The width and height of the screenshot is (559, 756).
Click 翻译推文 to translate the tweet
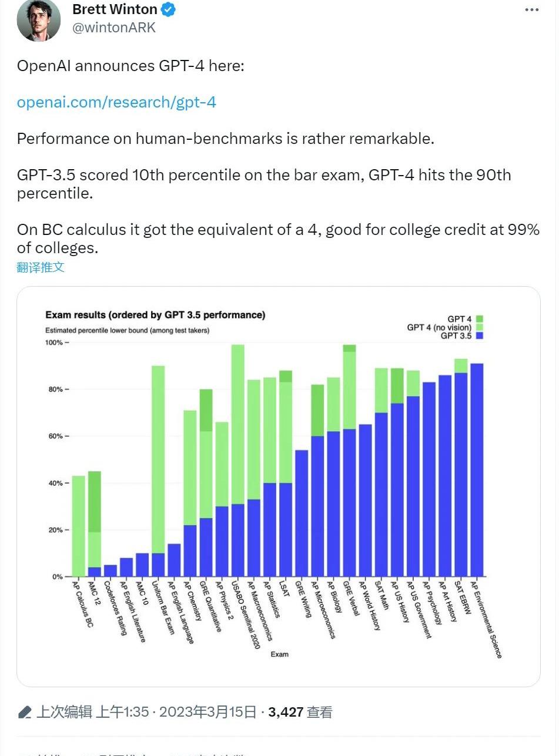(41, 268)
